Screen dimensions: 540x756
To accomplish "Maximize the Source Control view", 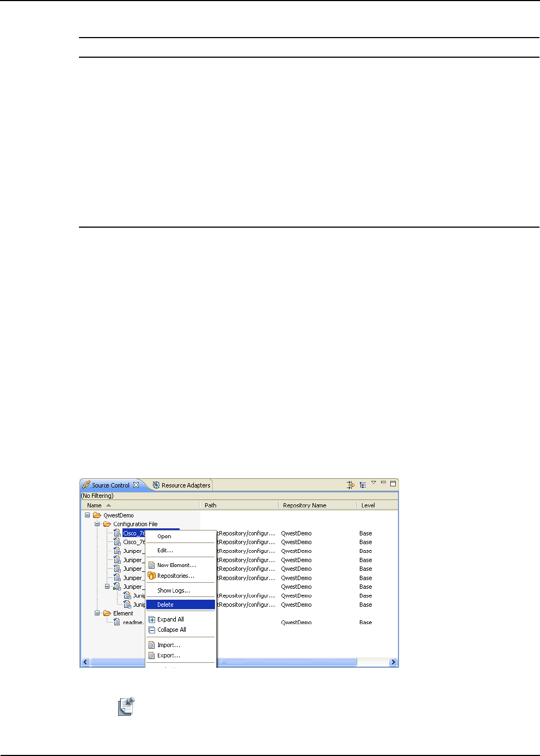I will (393, 483).
